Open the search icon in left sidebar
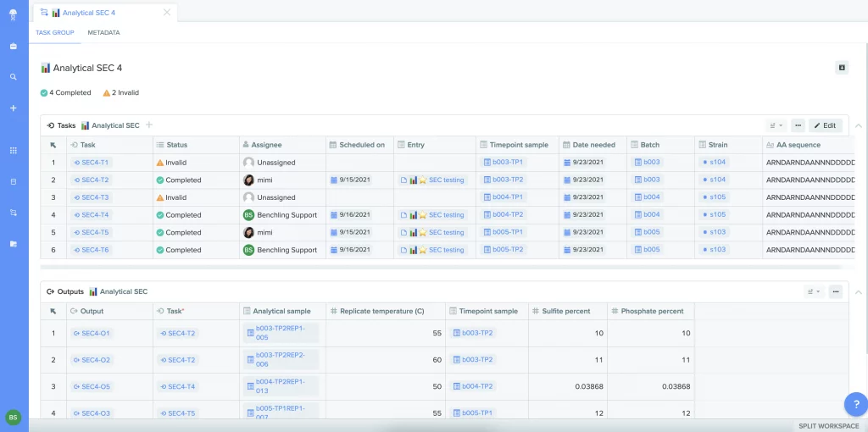This screenshot has height=432, width=868. click(14, 77)
